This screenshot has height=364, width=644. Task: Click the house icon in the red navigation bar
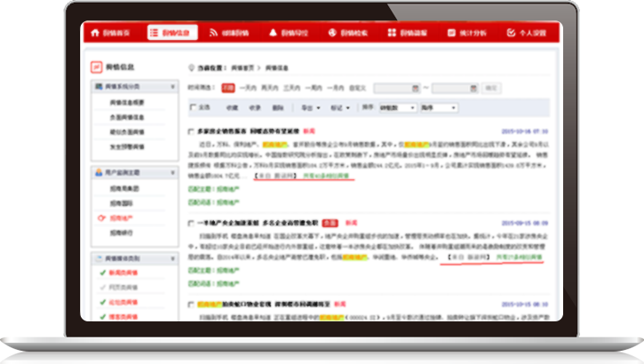pos(95,33)
